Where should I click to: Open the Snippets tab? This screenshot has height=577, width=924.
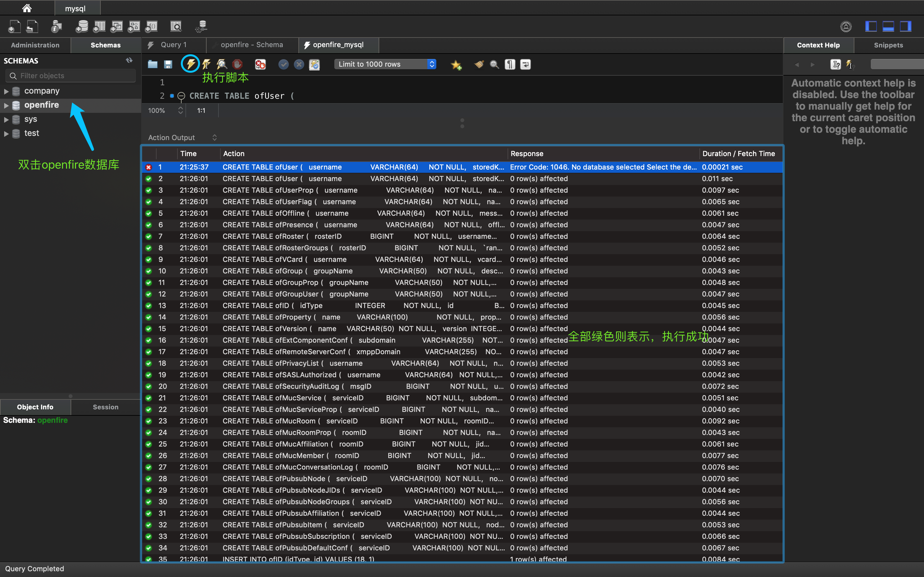[888, 45]
